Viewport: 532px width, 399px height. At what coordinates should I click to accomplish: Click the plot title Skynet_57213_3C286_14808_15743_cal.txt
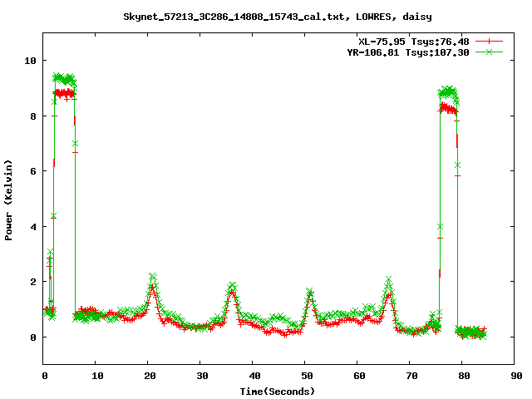236,17
